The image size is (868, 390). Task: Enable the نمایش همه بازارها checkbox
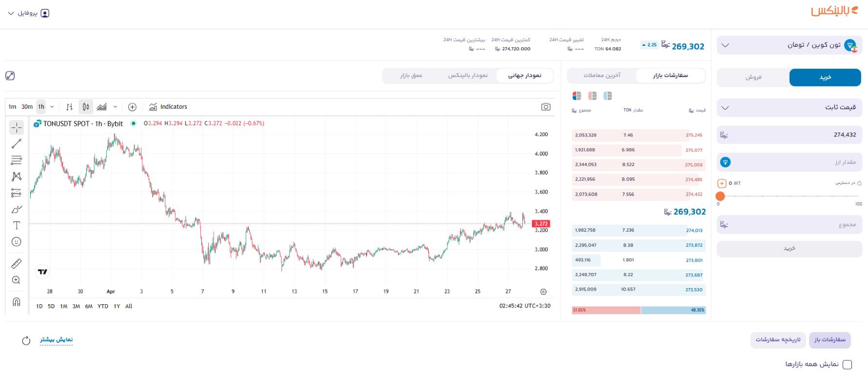[x=847, y=365]
